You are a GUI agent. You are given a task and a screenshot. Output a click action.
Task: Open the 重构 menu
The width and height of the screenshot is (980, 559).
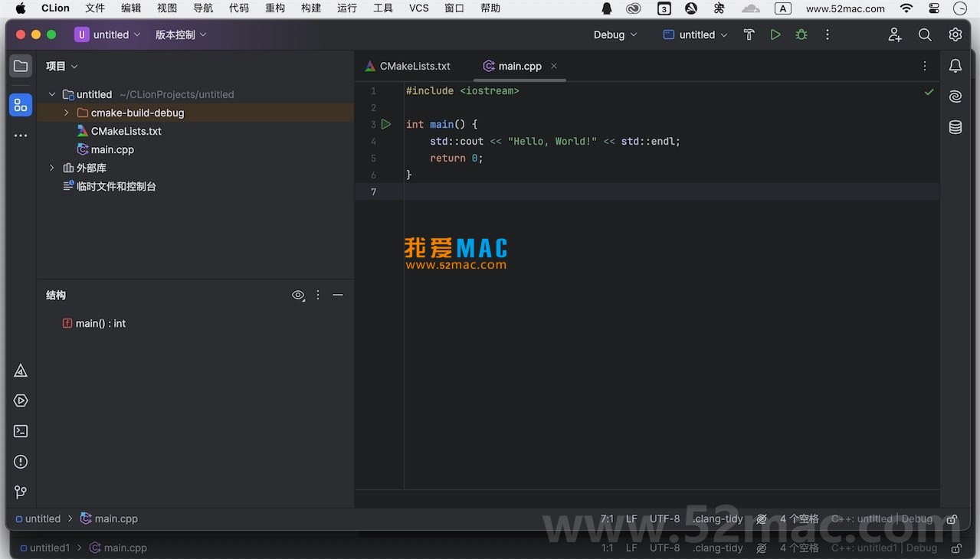pyautogui.click(x=275, y=8)
